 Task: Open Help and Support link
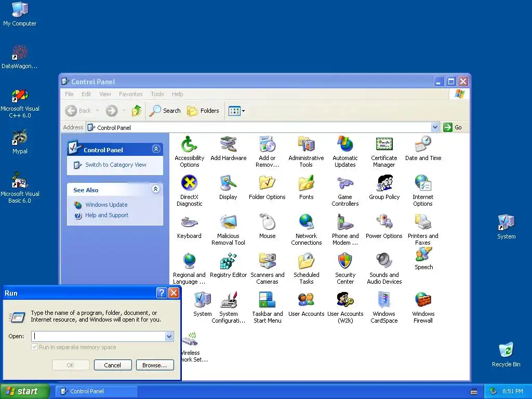(107, 215)
